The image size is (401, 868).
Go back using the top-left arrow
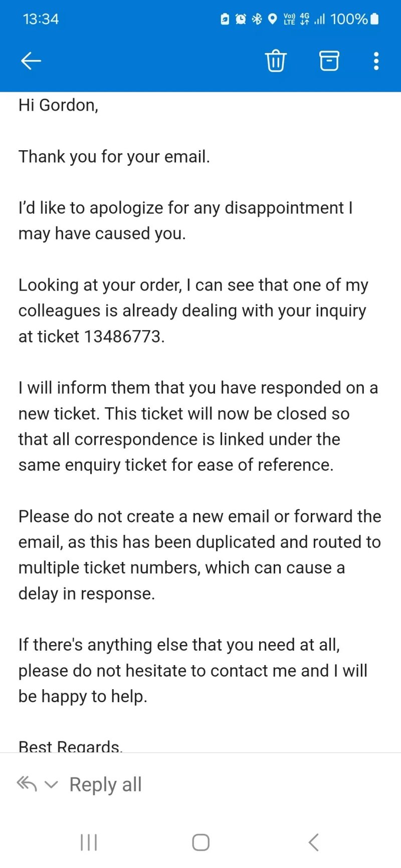coord(31,61)
